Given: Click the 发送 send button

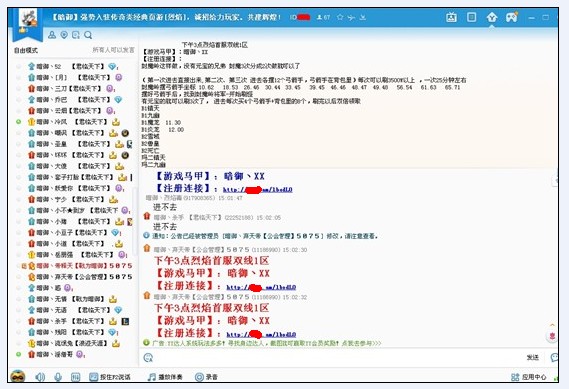Looking at the screenshot, I should (532, 357).
